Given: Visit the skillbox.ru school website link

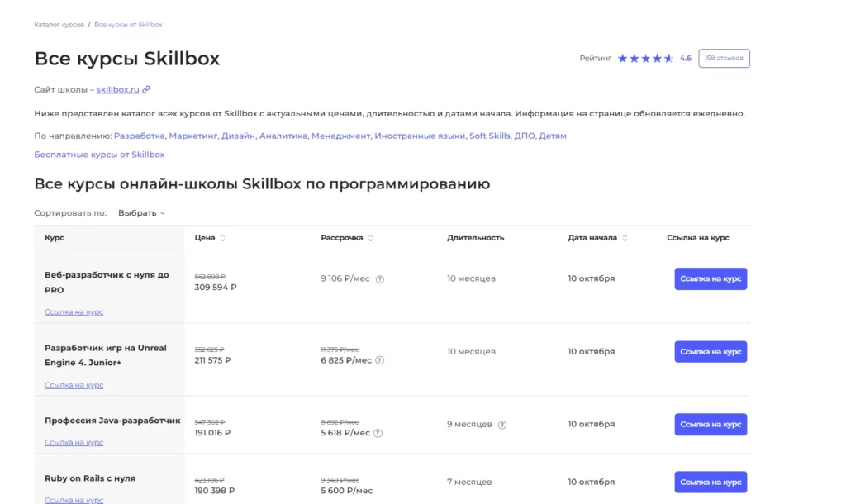Looking at the screenshot, I should 117,89.
